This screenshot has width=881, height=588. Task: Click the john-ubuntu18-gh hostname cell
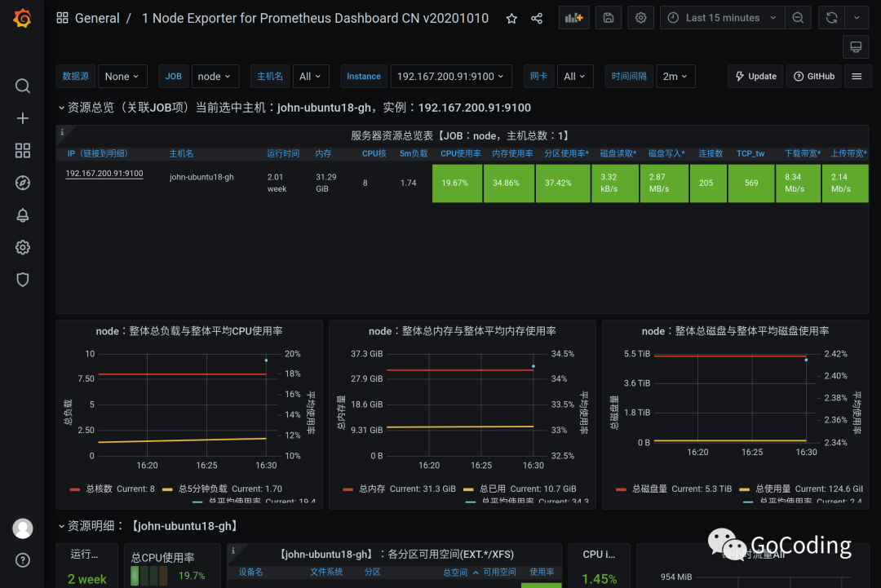(201, 177)
